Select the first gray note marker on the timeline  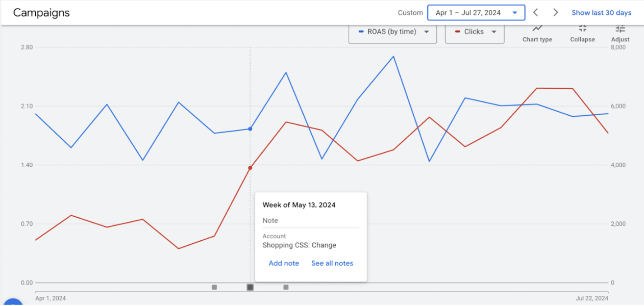point(214,287)
